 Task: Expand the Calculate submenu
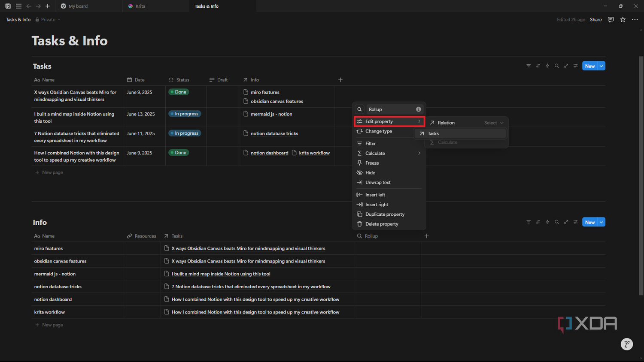(389, 153)
